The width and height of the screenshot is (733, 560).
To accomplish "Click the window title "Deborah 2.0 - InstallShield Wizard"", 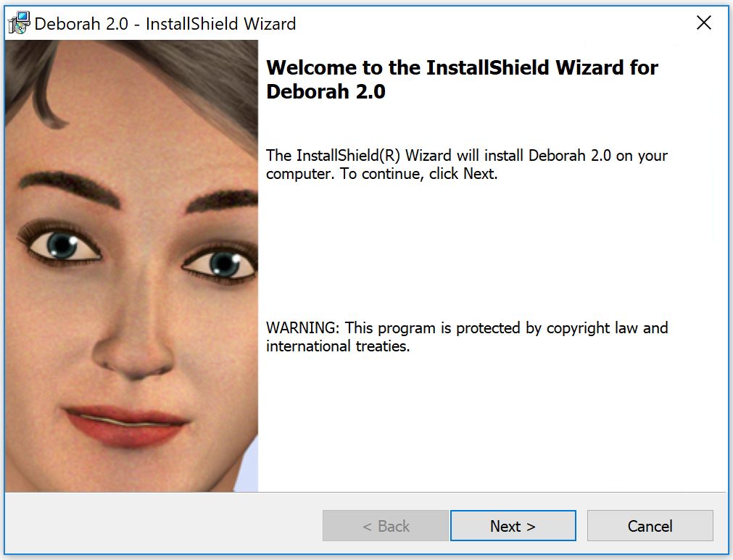I will [165, 23].
